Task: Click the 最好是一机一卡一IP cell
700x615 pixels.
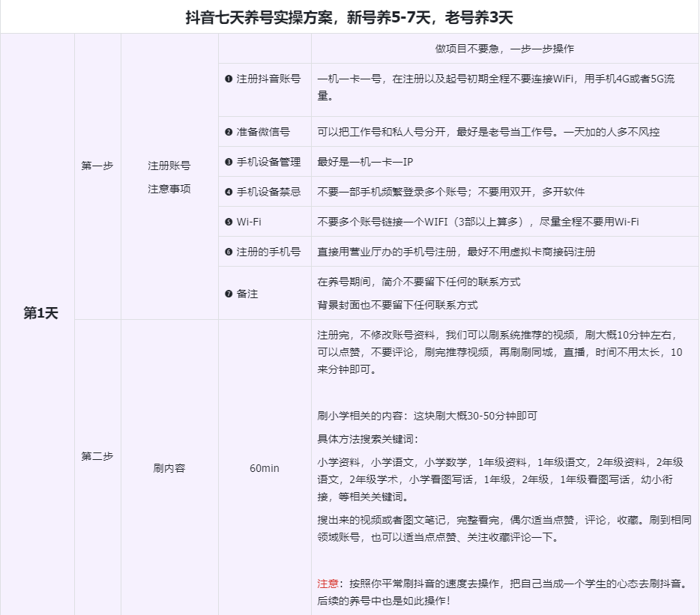Action: [x=505, y=162]
